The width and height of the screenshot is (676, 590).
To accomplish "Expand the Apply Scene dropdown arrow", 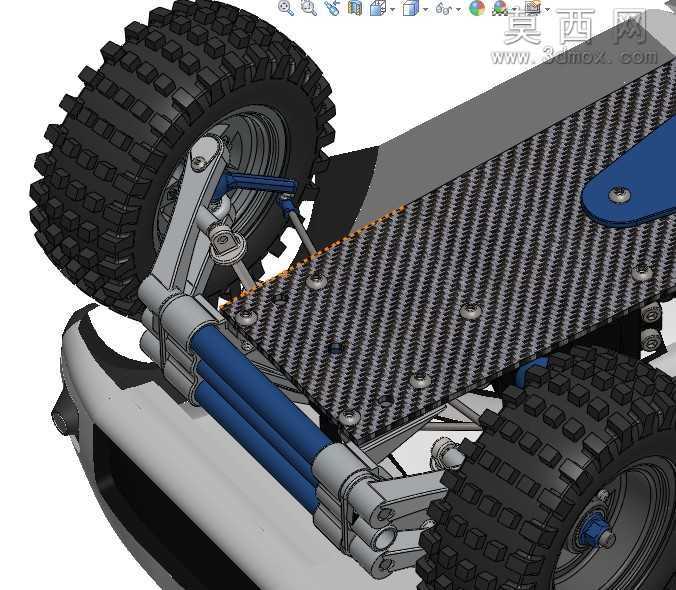I will [x=515, y=9].
